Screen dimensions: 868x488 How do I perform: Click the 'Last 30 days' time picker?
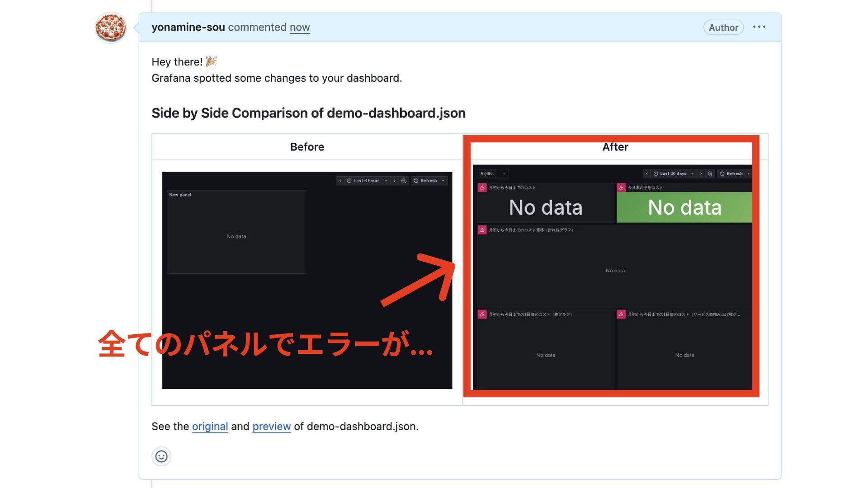(x=673, y=174)
